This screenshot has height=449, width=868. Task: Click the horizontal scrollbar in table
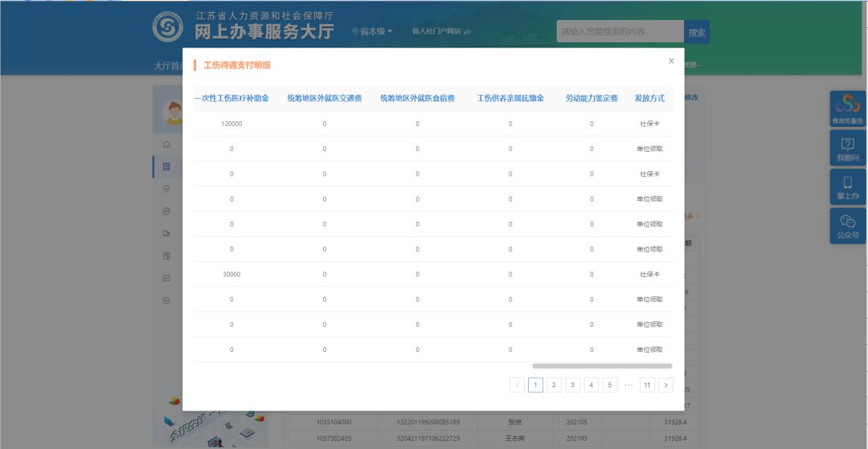click(x=601, y=365)
